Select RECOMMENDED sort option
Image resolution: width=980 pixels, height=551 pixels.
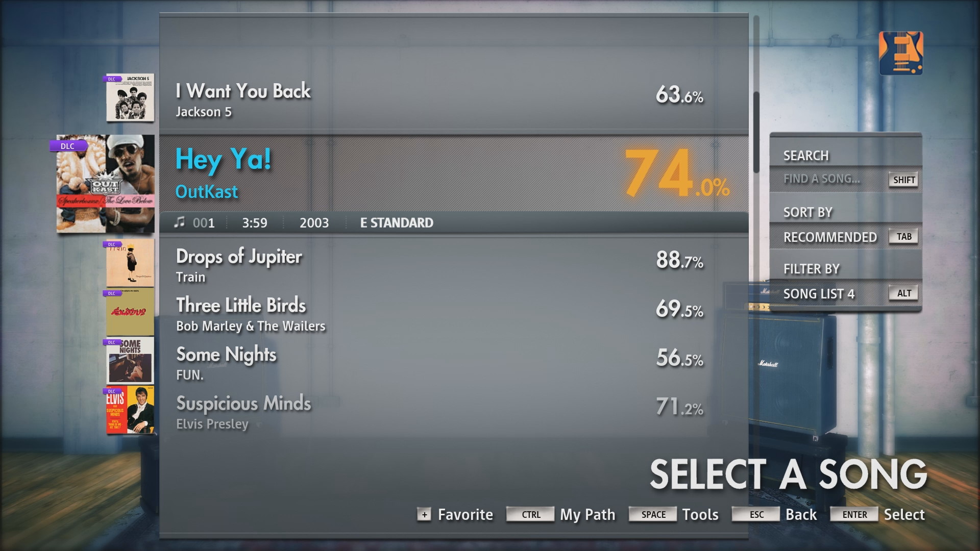(x=830, y=237)
